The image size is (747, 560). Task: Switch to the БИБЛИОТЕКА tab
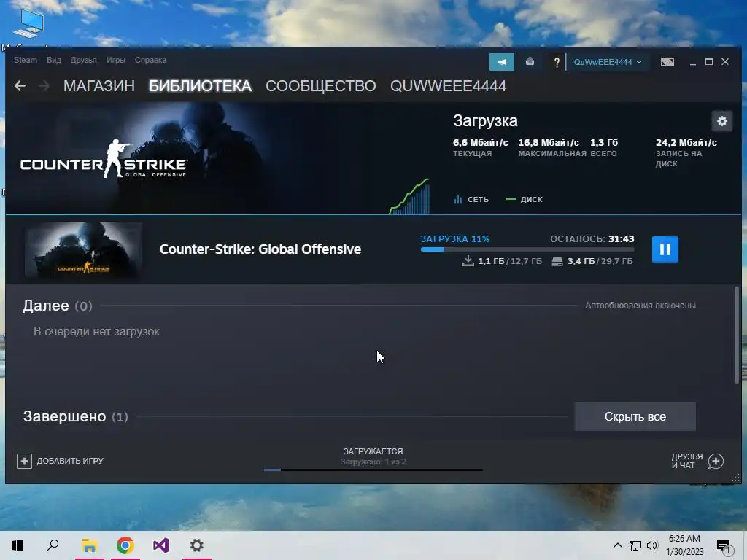pyautogui.click(x=200, y=86)
